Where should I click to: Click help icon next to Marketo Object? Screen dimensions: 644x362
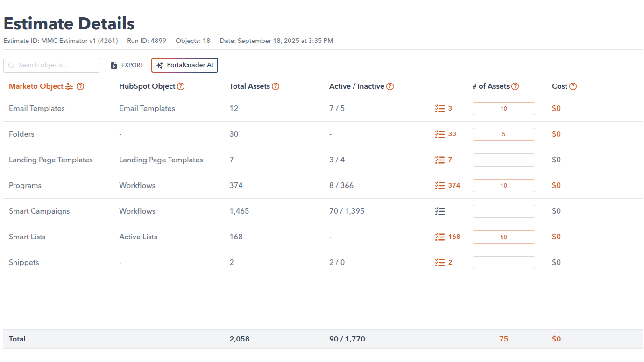click(80, 86)
